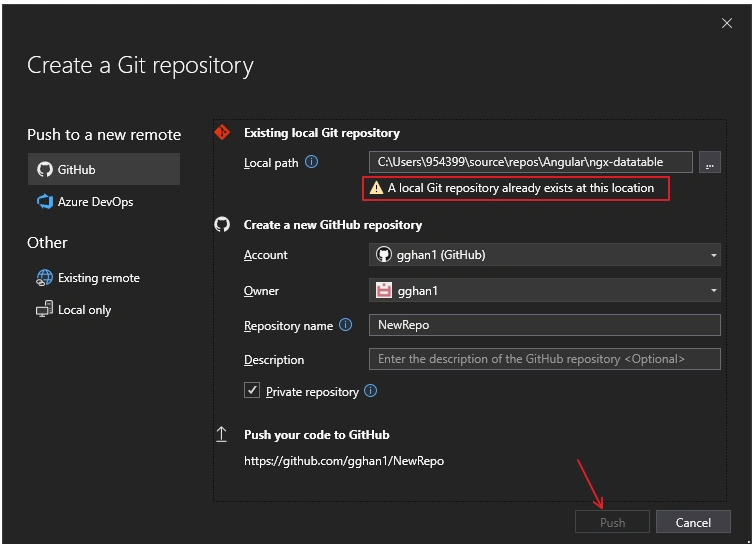Click the red owner avatar icon

383,290
